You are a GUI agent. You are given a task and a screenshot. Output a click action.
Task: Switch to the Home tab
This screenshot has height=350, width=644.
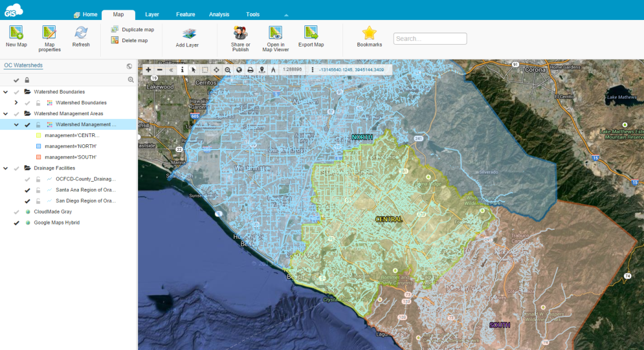(x=86, y=14)
